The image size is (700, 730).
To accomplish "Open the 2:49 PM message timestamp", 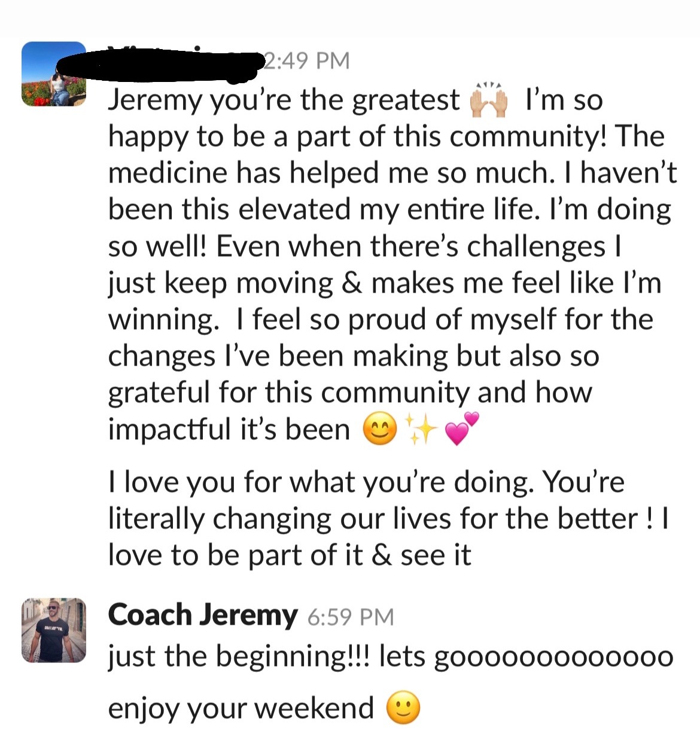I will [x=307, y=60].
